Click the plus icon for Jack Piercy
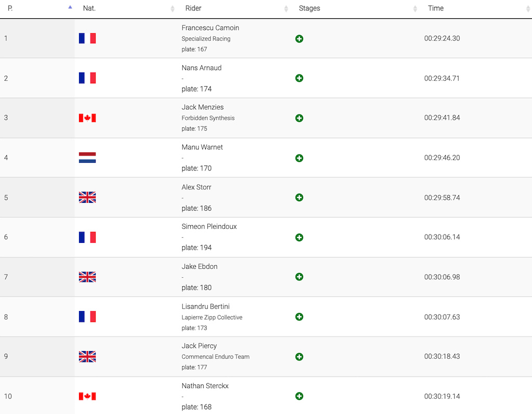The width and height of the screenshot is (532, 414). click(299, 357)
